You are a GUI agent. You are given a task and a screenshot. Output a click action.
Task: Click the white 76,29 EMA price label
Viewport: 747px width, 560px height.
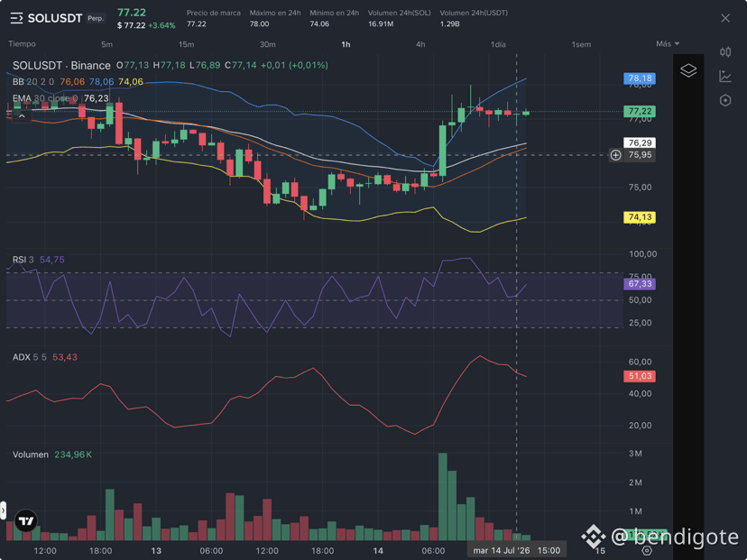pyautogui.click(x=640, y=142)
